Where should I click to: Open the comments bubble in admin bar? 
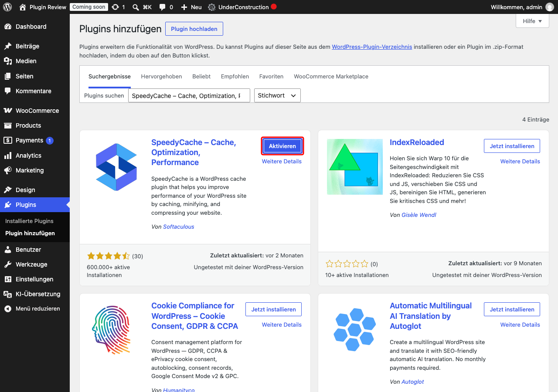click(166, 7)
